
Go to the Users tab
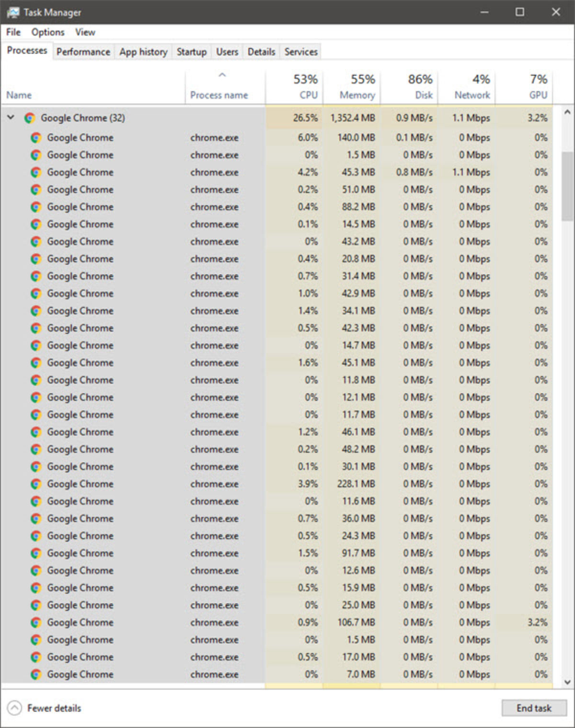click(x=227, y=52)
